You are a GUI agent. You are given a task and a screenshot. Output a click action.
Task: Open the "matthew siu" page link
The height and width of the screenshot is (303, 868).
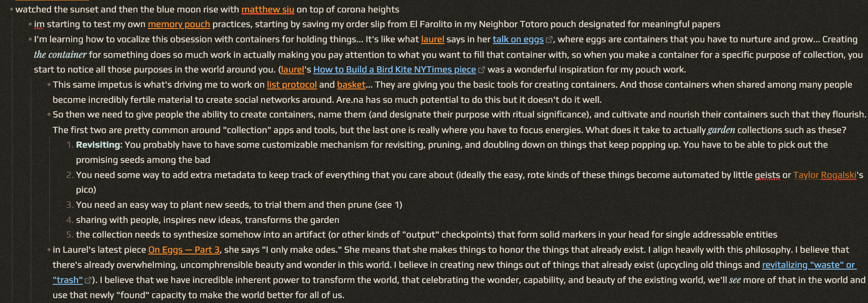(x=268, y=9)
